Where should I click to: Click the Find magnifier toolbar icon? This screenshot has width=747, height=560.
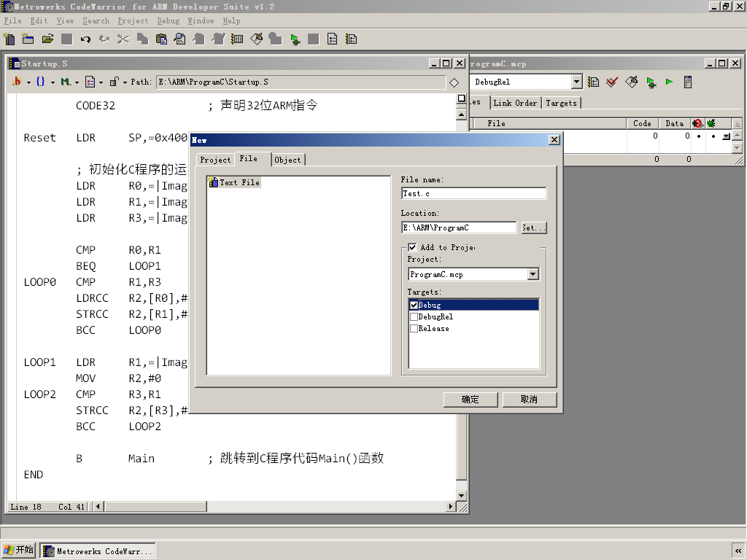tap(180, 39)
